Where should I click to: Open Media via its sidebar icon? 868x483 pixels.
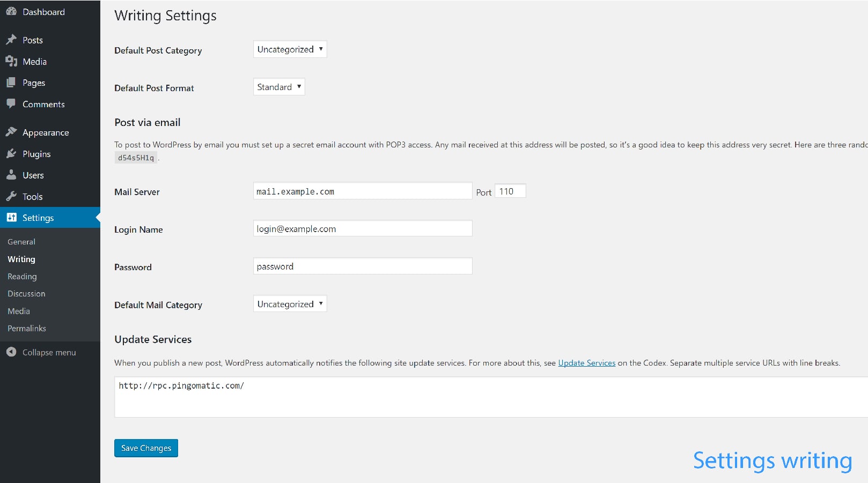point(11,61)
